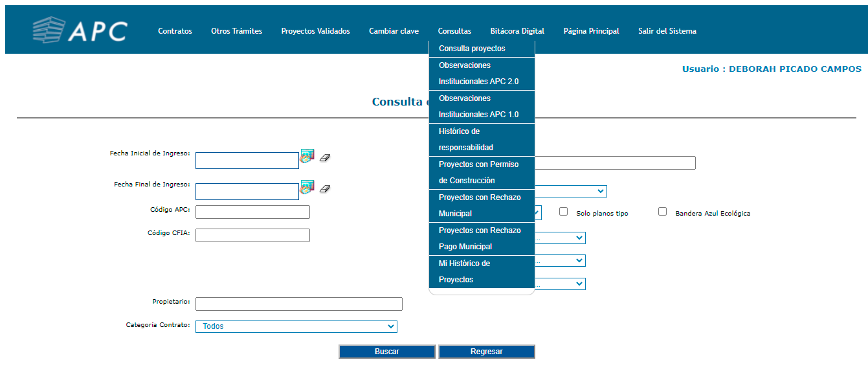Select Observaciones Institucionales APC 1.0

pos(482,107)
